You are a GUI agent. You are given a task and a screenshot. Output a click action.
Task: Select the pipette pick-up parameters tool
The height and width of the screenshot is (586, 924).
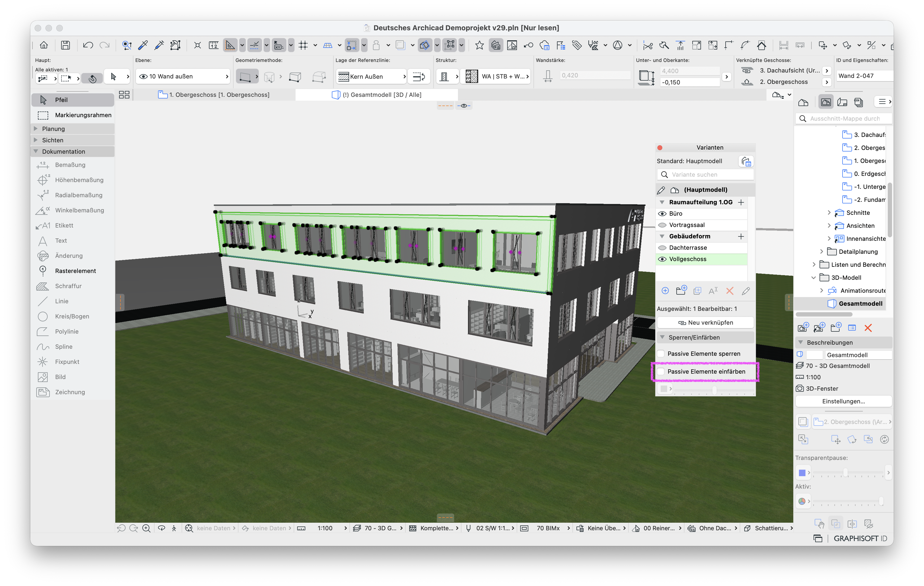pos(143,45)
